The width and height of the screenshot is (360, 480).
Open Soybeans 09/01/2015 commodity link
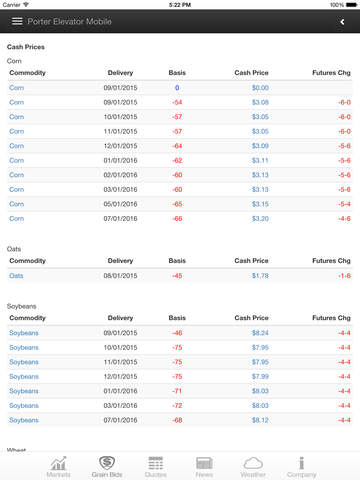[x=24, y=333]
